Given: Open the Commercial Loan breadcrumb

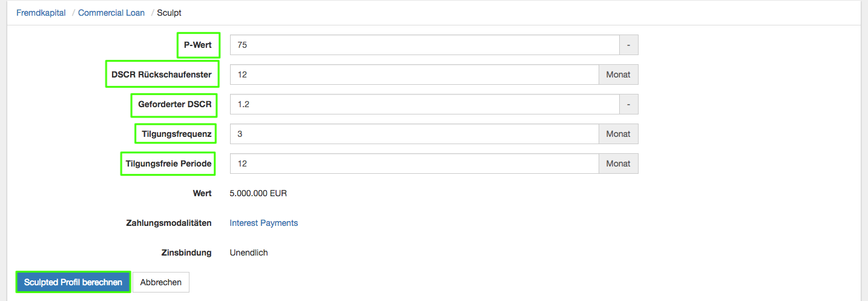Looking at the screenshot, I should coord(111,13).
